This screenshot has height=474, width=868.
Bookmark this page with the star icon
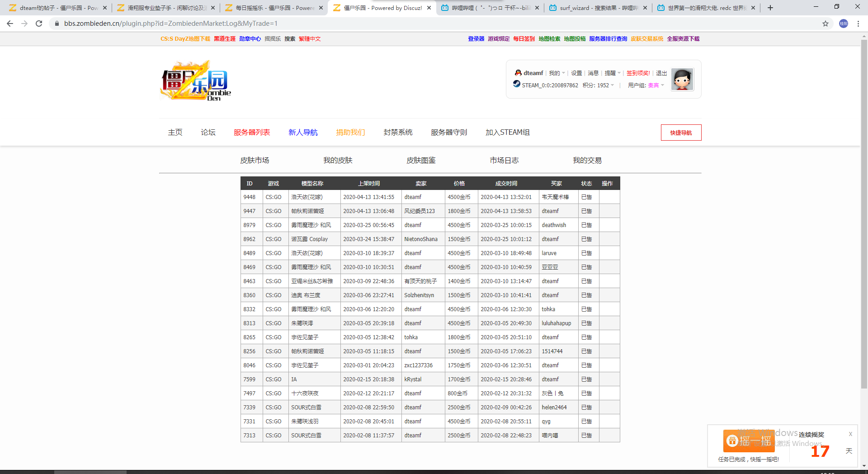[x=826, y=24]
